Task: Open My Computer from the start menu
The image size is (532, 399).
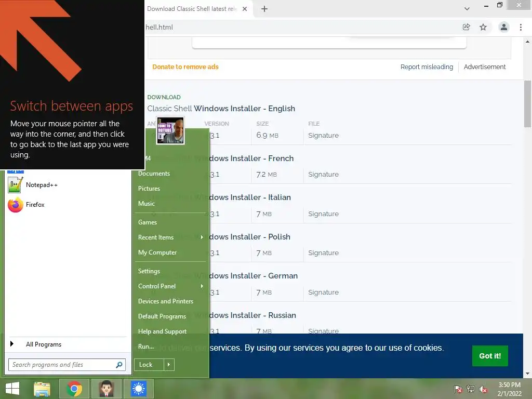Action: click(x=157, y=252)
